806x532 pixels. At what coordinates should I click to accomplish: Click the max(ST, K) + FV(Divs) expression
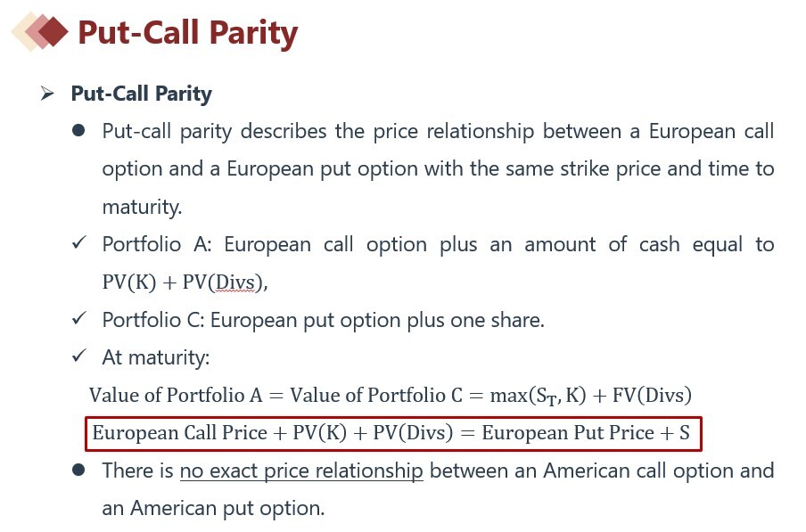[590, 396]
